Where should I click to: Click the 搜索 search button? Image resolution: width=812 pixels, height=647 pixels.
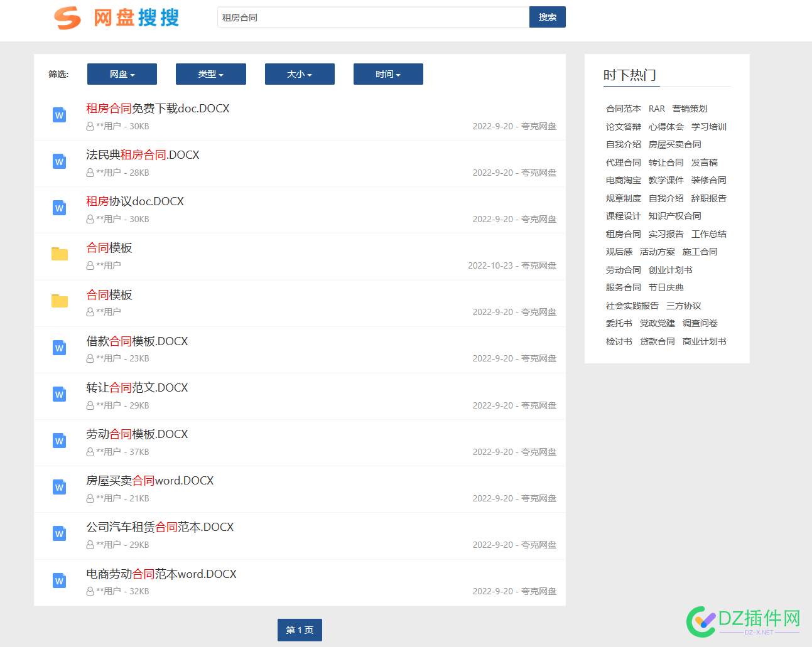548,17
